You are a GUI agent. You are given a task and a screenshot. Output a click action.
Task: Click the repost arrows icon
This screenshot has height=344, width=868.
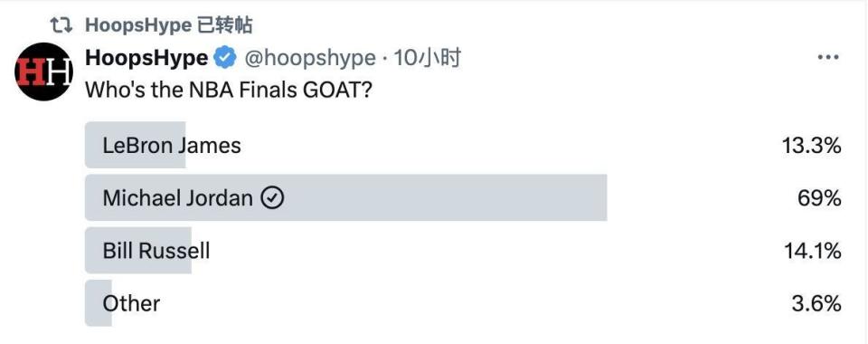[61, 25]
